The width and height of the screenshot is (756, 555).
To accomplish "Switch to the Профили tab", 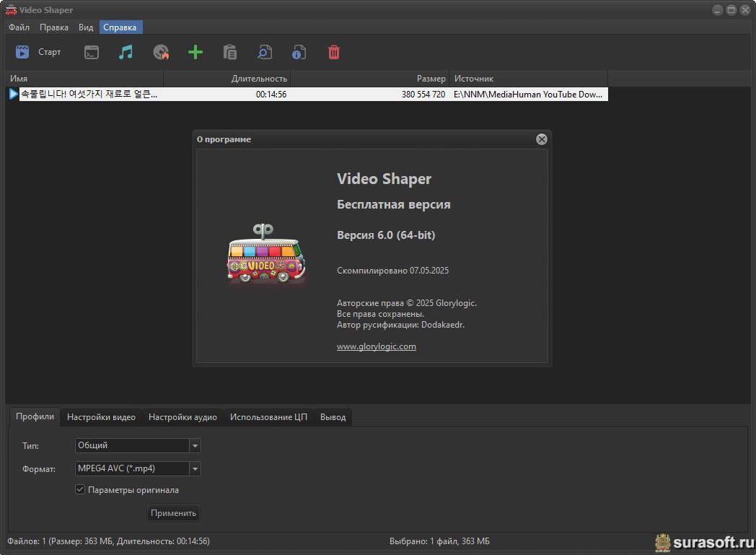I will (35, 416).
